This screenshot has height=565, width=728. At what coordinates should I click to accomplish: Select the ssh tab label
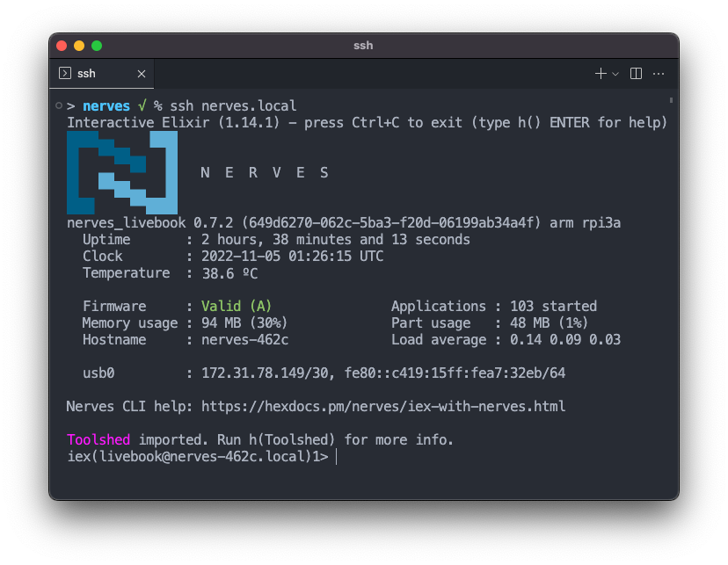[86, 74]
